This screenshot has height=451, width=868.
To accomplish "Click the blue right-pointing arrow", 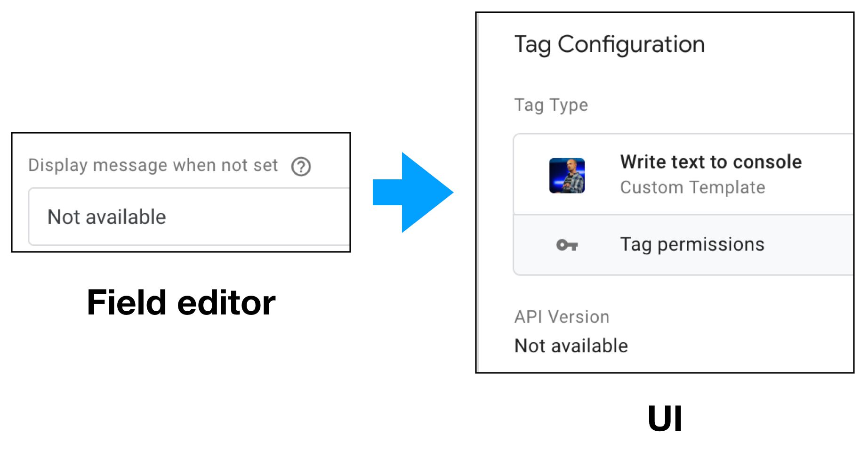I will coord(413,192).
